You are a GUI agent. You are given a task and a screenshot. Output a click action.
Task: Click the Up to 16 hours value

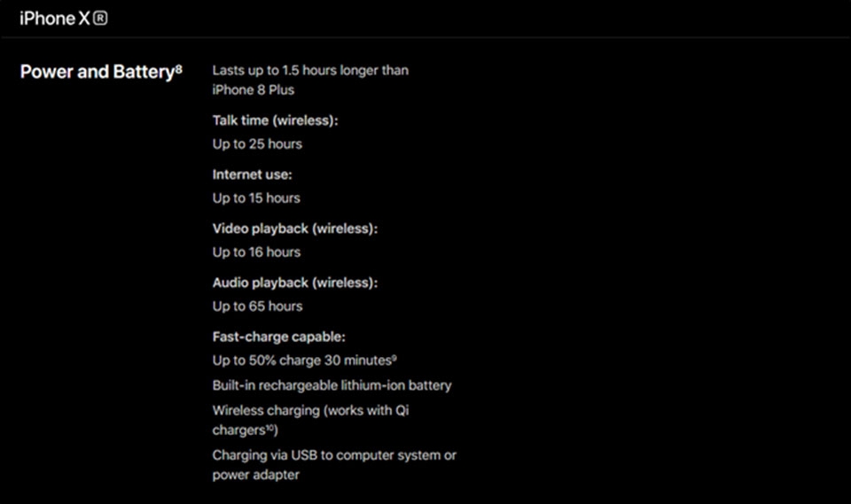(256, 252)
